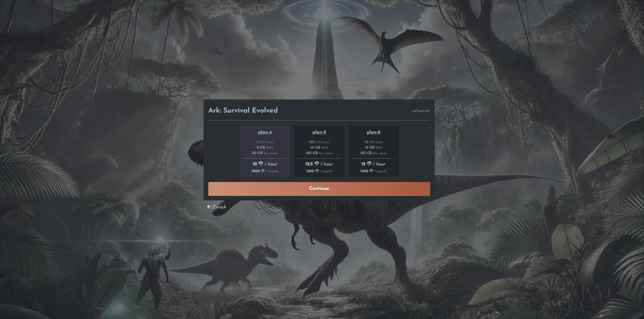The width and height of the screenshot is (644, 319).
Task: Open the plan-6 title link
Action: coord(373,132)
